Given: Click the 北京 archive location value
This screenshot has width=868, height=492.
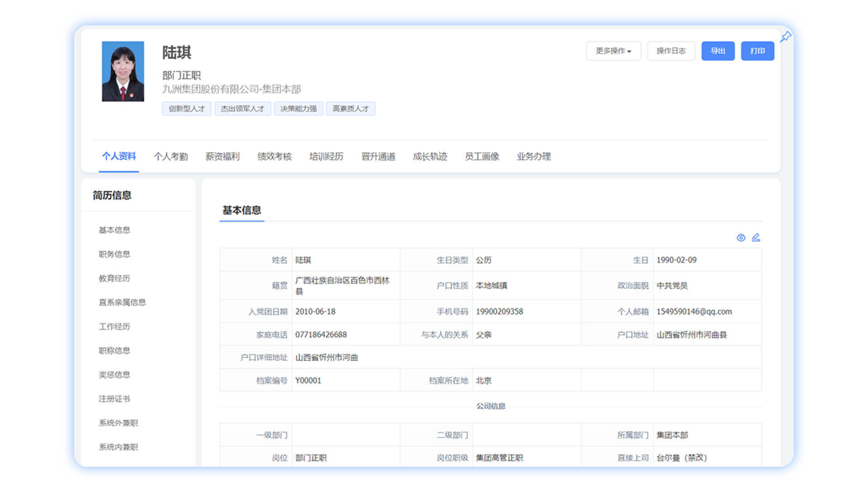Looking at the screenshot, I should pos(483,381).
